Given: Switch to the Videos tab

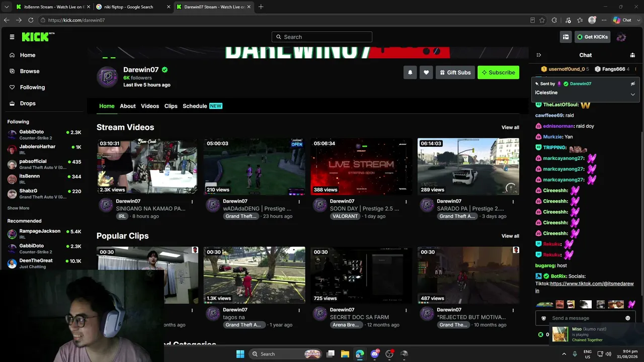Looking at the screenshot, I should [x=150, y=106].
